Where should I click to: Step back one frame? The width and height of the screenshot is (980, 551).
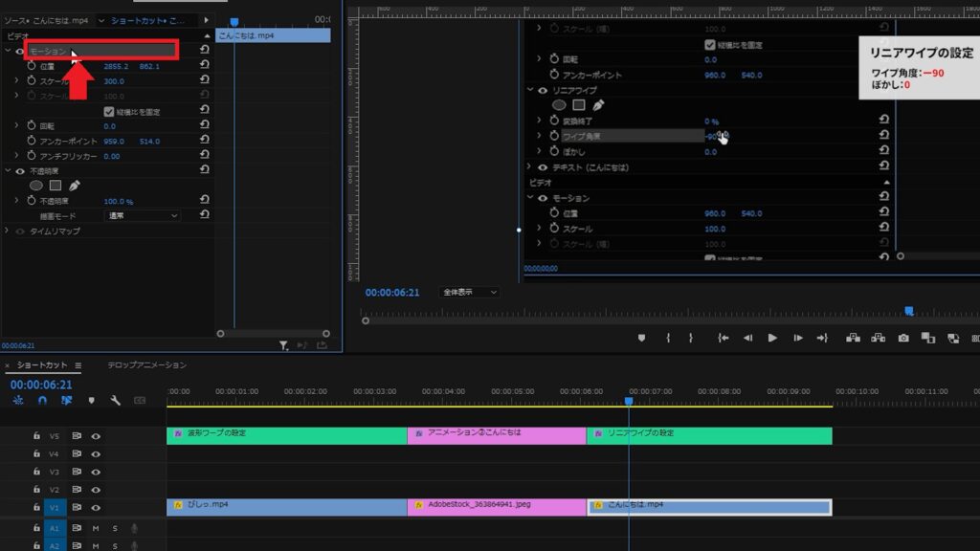coord(748,338)
